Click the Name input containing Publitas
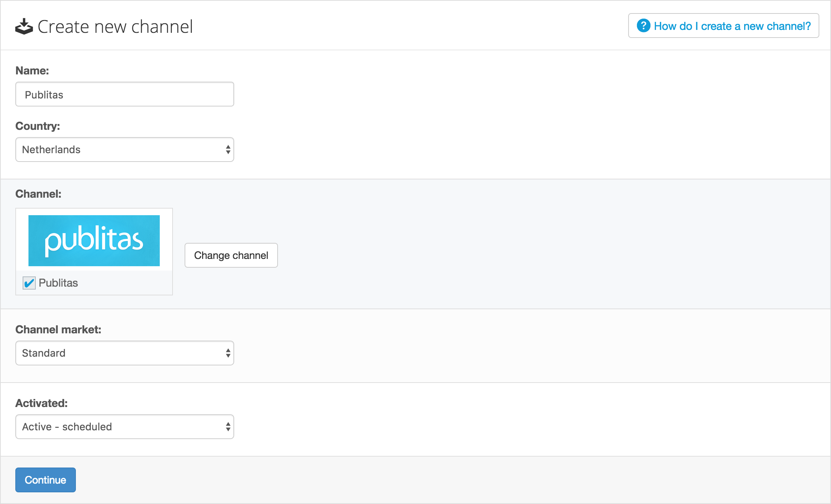 point(124,94)
